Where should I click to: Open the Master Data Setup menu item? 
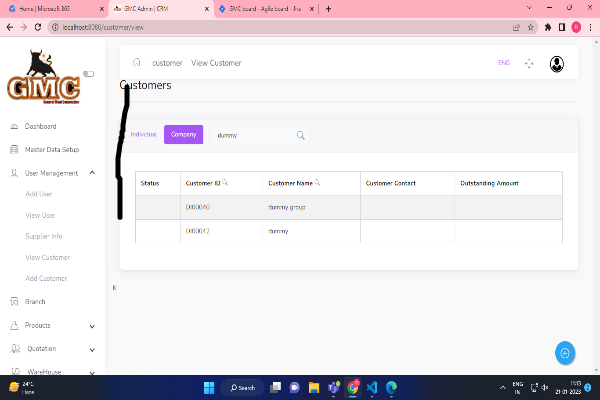coord(51,150)
